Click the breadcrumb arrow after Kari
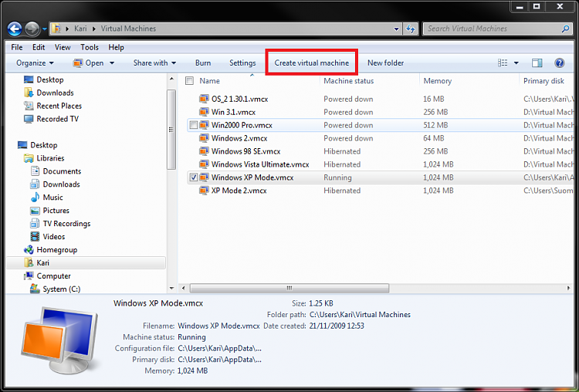This screenshot has width=579, height=392. [93, 29]
